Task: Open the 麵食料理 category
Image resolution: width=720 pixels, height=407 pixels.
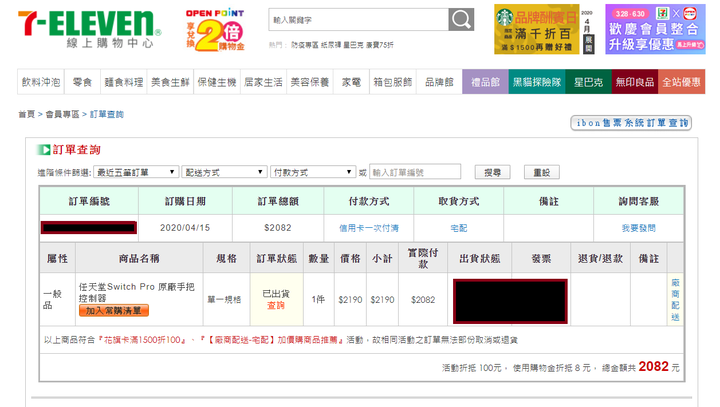Action: pyautogui.click(x=124, y=82)
